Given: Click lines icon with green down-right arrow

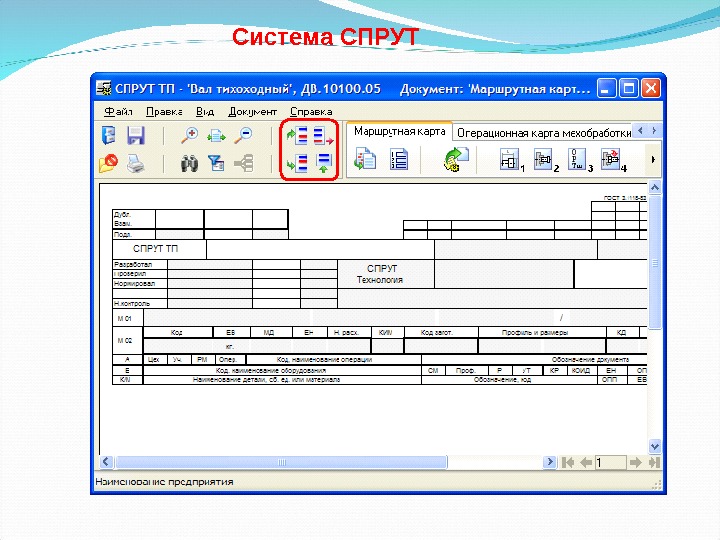Looking at the screenshot, I should point(297,163).
